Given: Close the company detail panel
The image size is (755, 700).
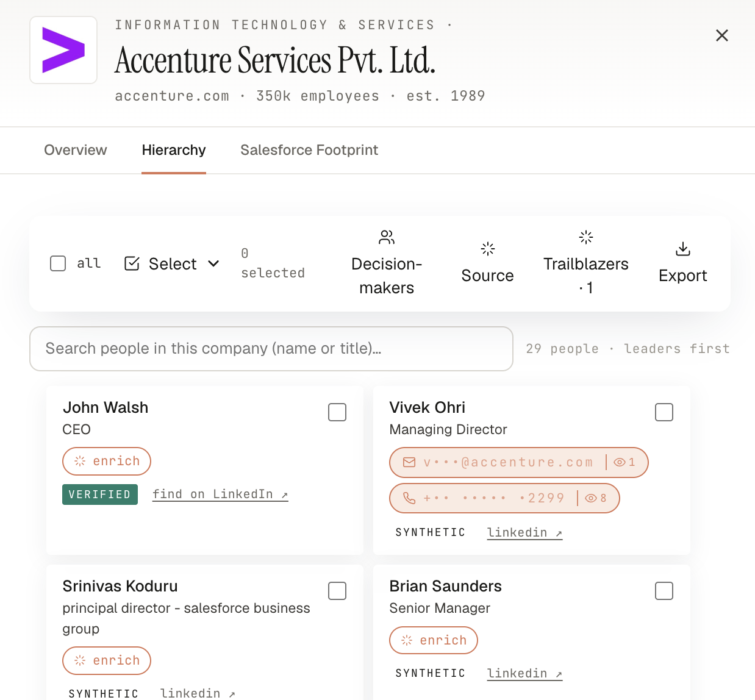Looking at the screenshot, I should click(722, 35).
